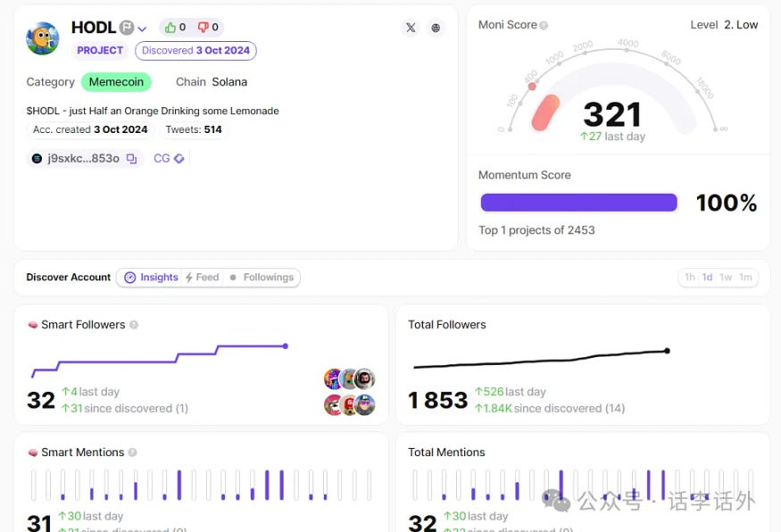The image size is (781, 532).
Task: Click '1.84K since discovered (14)' text
Action: [x=550, y=409]
